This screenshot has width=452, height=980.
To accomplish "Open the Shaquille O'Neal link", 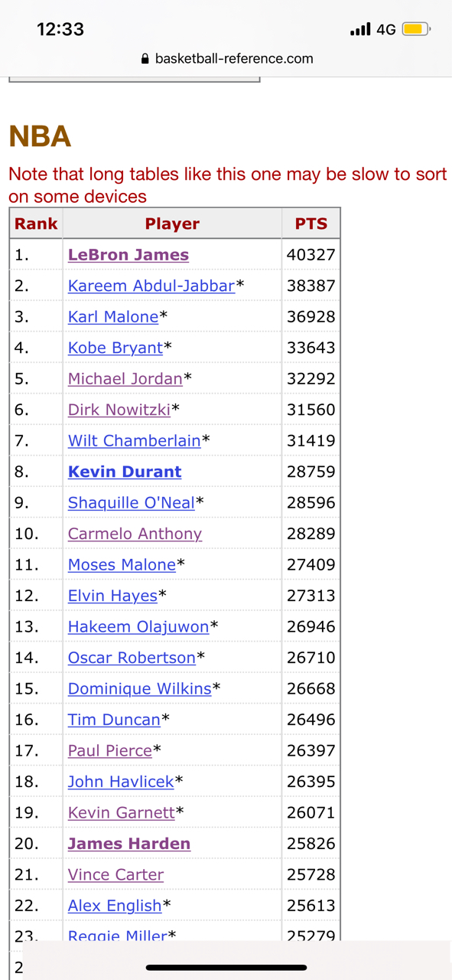I will click(x=132, y=503).
